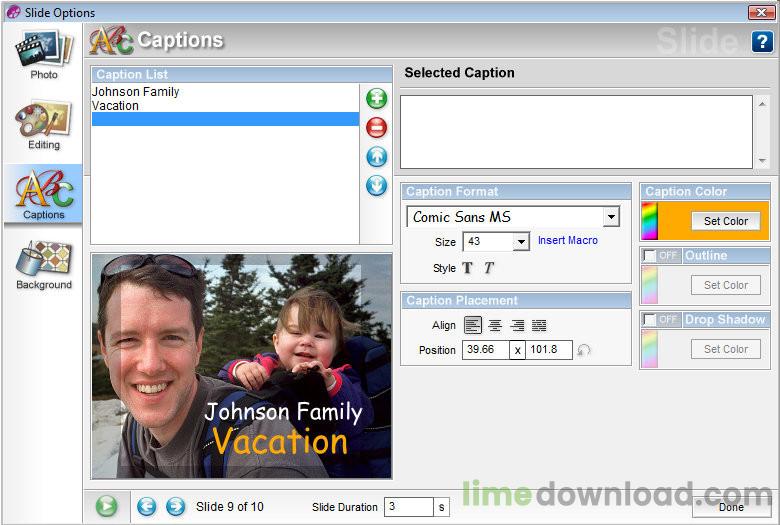Click the red remove caption icon
780x525 pixels.
376,127
